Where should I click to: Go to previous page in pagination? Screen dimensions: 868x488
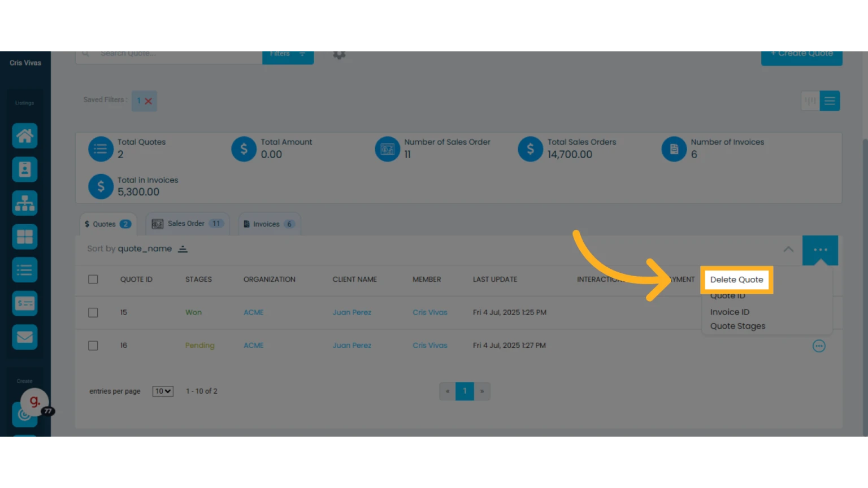448,391
